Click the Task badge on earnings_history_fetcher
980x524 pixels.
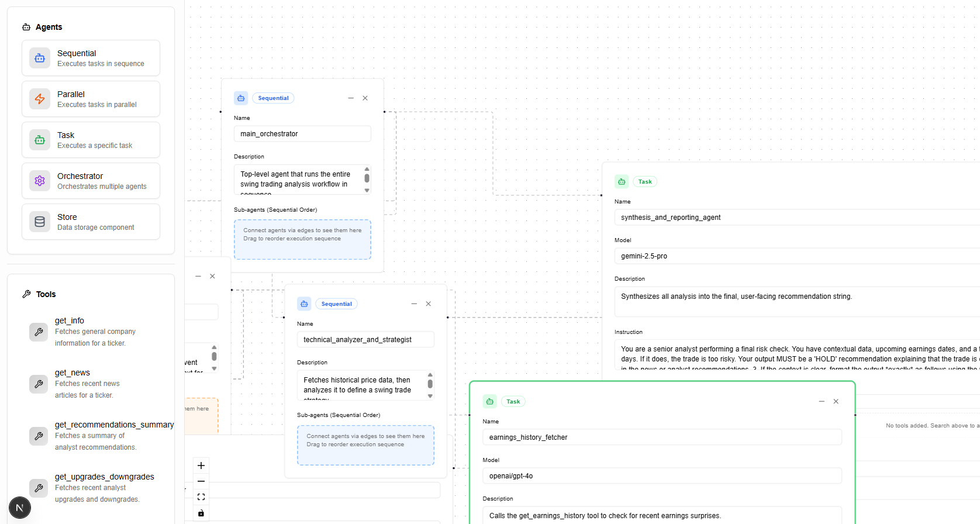pyautogui.click(x=513, y=402)
